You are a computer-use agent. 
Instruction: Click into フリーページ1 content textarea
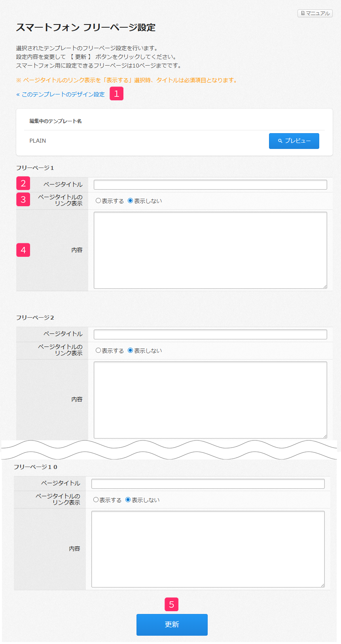(210, 250)
